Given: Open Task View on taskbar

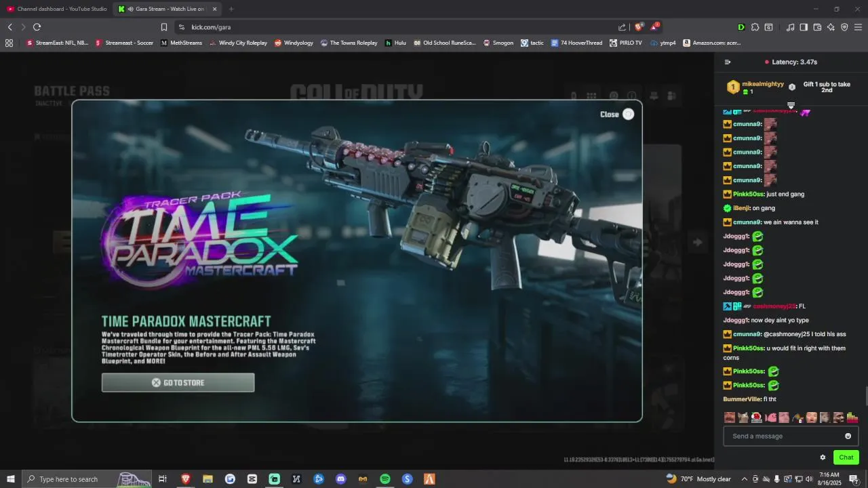Looking at the screenshot, I should 163,479.
